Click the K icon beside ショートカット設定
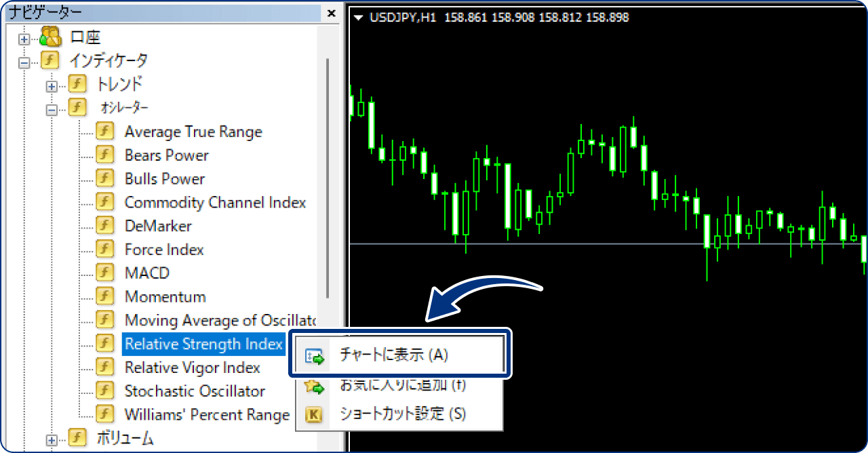The height and width of the screenshot is (453, 868). 313,414
